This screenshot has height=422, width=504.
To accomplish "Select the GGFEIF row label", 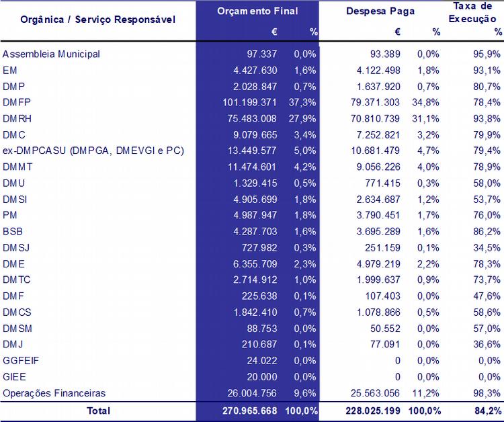I will [21, 361].
